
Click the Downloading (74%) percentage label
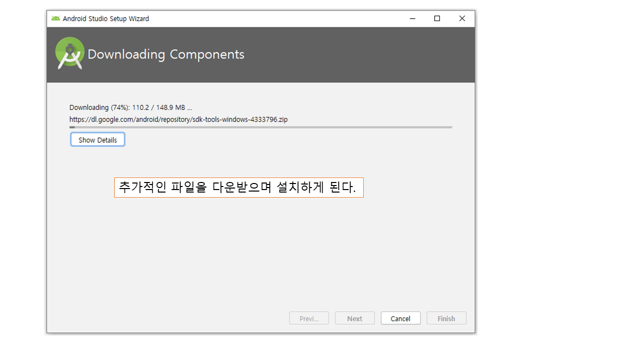point(99,107)
